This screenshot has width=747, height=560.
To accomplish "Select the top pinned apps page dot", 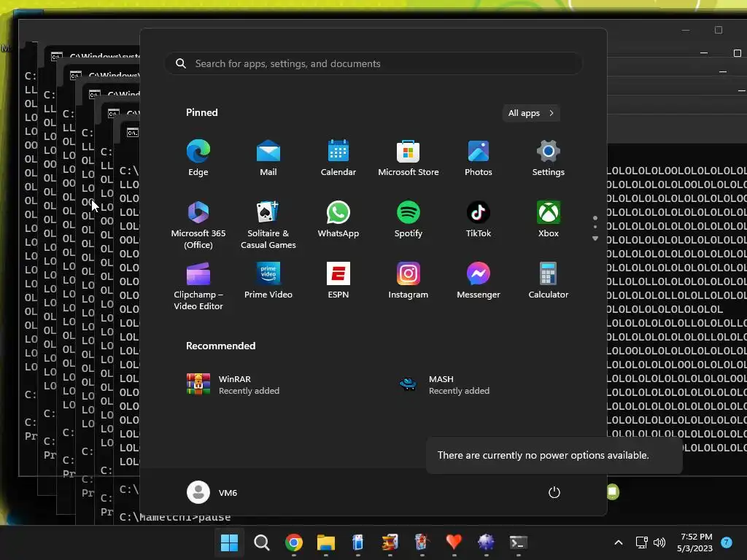I will (x=595, y=218).
